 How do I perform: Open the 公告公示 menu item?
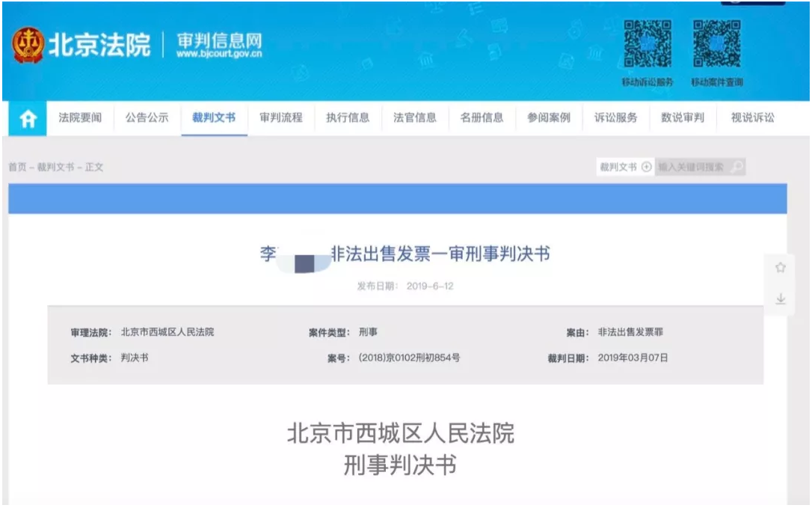[147, 117]
